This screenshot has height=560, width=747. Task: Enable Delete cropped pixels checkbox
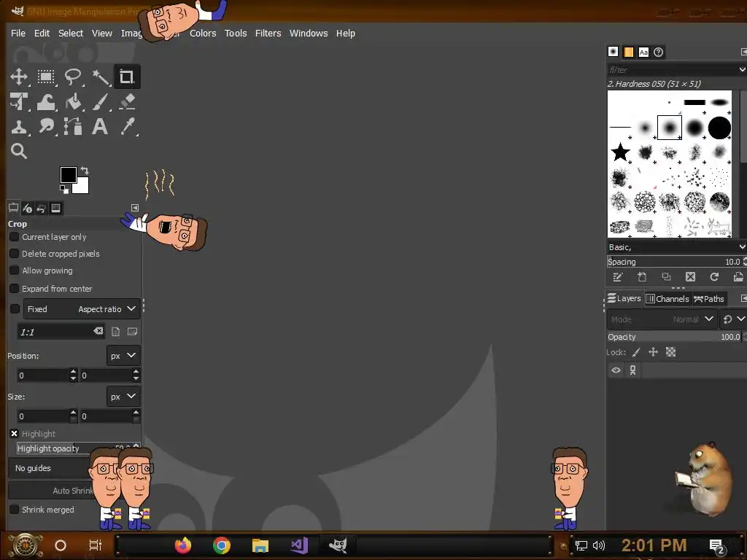tap(15, 253)
